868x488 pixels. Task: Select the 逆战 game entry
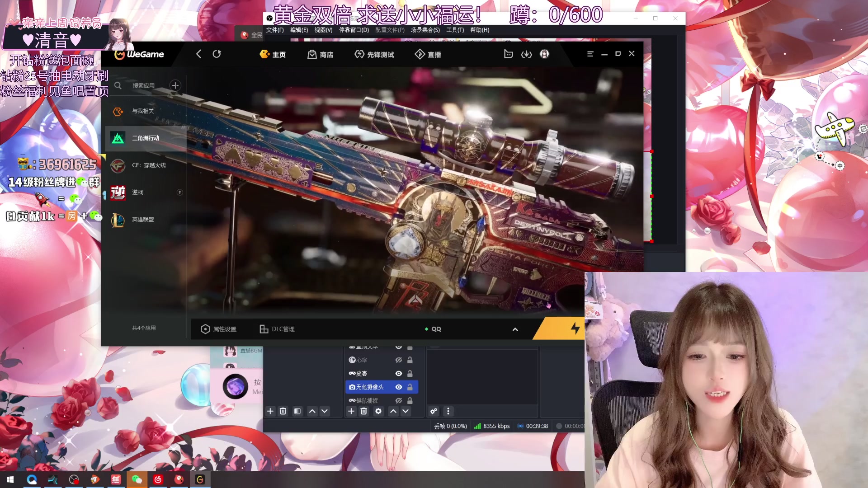click(x=146, y=192)
